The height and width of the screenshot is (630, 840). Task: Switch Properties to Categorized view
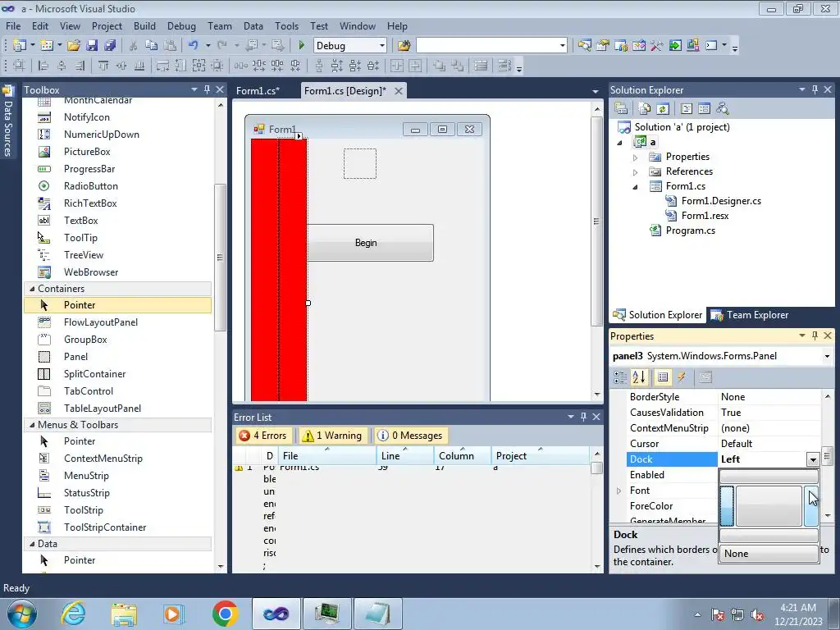point(620,377)
